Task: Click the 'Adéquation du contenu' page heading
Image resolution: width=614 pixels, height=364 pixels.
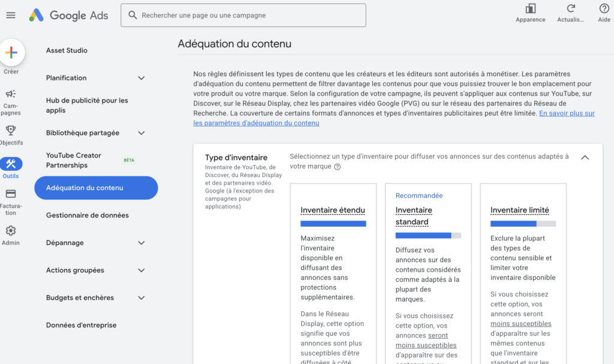Action: pos(234,44)
